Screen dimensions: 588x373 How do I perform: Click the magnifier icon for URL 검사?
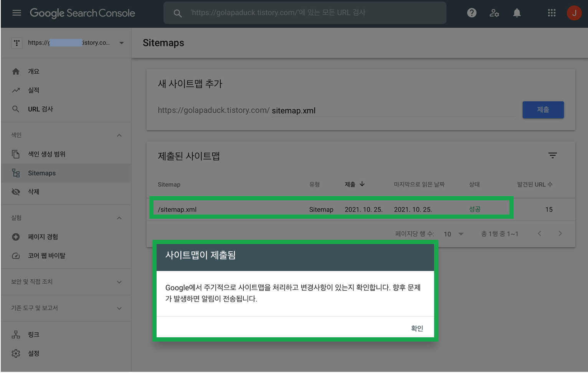tap(16, 109)
